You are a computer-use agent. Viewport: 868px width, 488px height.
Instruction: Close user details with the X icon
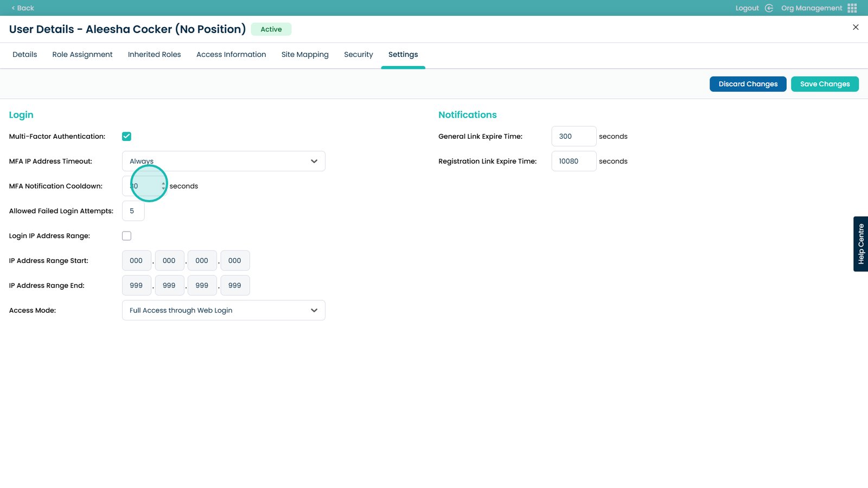pos(856,27)
